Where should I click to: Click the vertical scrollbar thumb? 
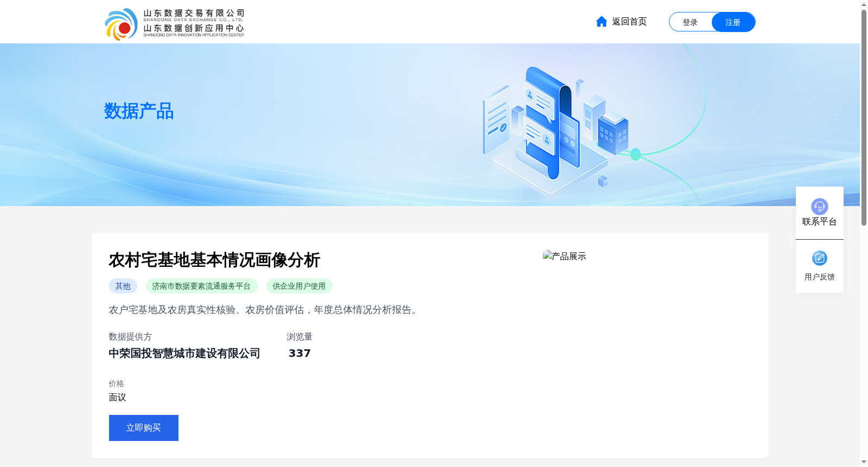tap(864, 117)
